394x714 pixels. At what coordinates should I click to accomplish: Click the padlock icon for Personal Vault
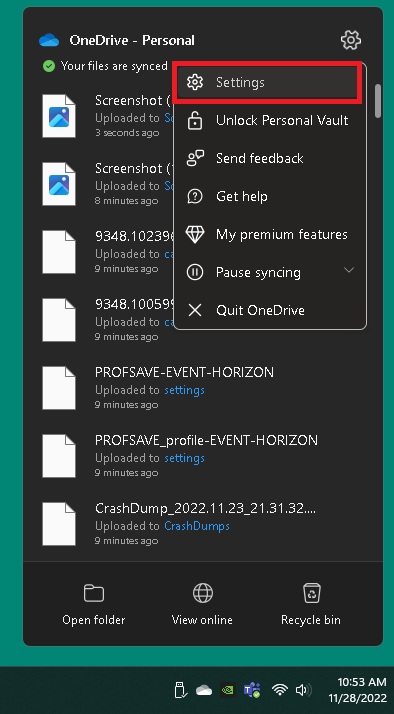pyautogui.click(x=195, y=121)
